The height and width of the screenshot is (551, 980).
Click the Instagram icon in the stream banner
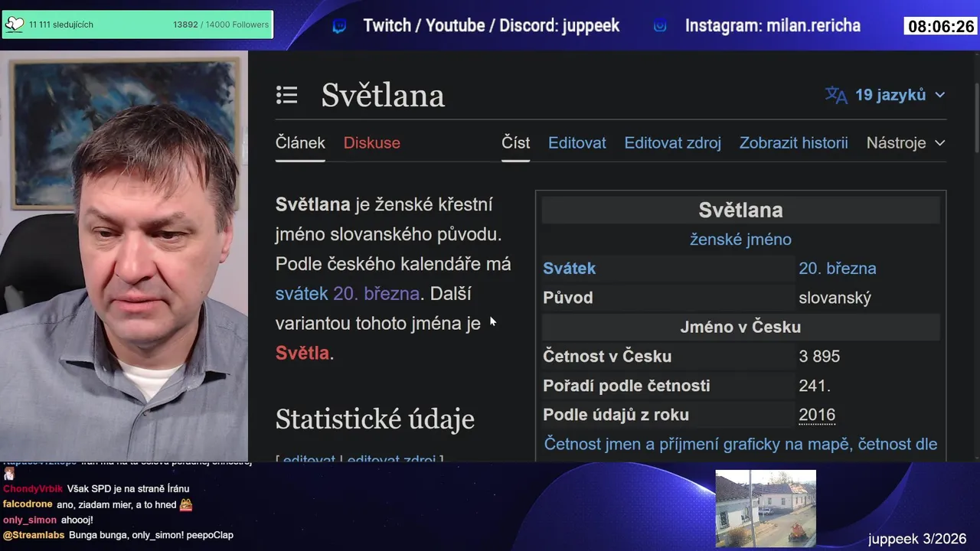[660, 26]
